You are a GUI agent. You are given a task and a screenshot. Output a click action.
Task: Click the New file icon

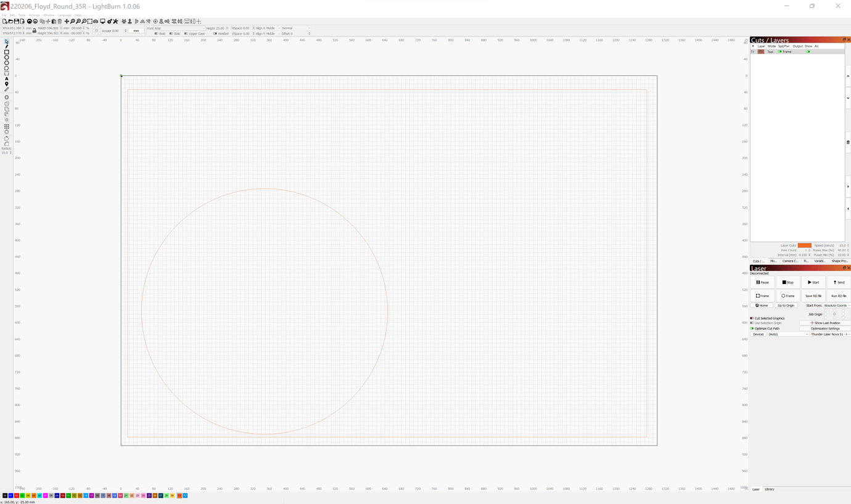click(x=5, y=22)
